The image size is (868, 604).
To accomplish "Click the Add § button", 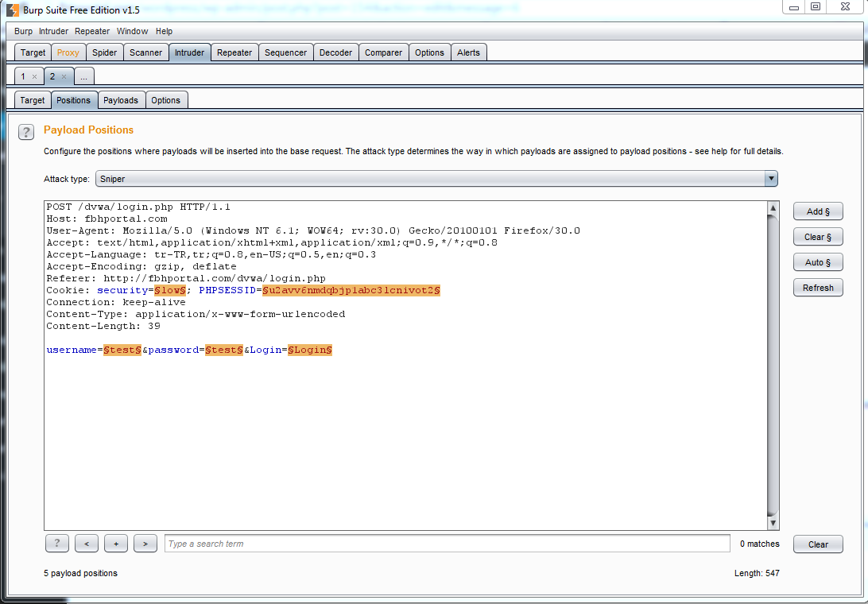I will pyautogui.click(x=818, y=211).
